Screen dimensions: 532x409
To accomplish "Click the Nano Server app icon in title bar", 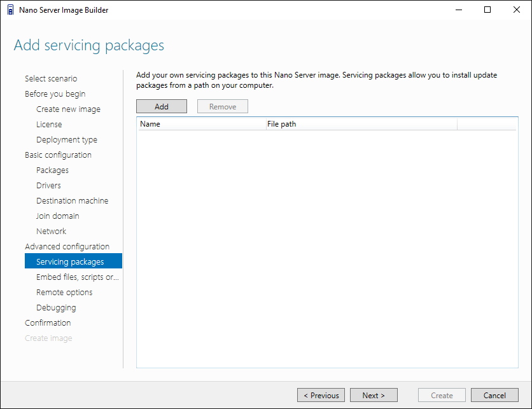I will tap(10, 10).
